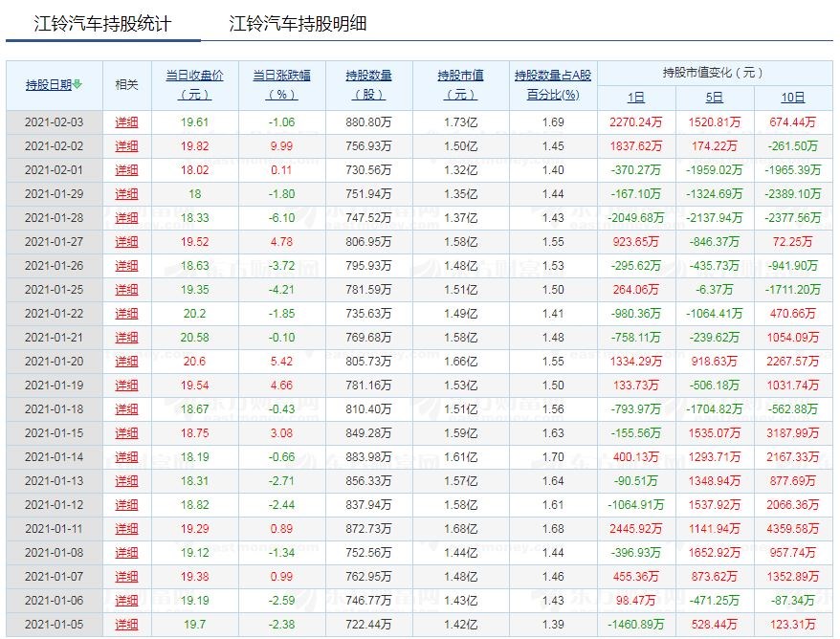The width and height of the screenshot is (840, 639).
Task: Open 详细 link for 2021-02-02
Action: 126,146
